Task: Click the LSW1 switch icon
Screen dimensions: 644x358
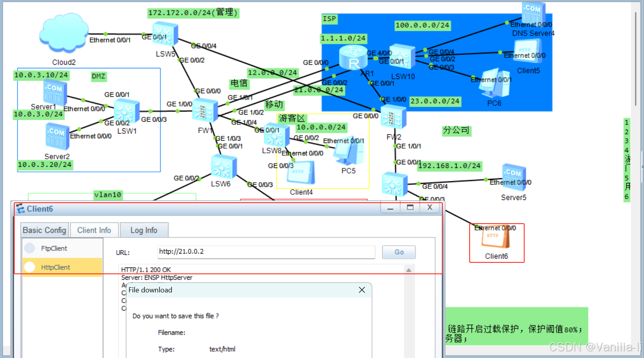Action: pos(127,111)
